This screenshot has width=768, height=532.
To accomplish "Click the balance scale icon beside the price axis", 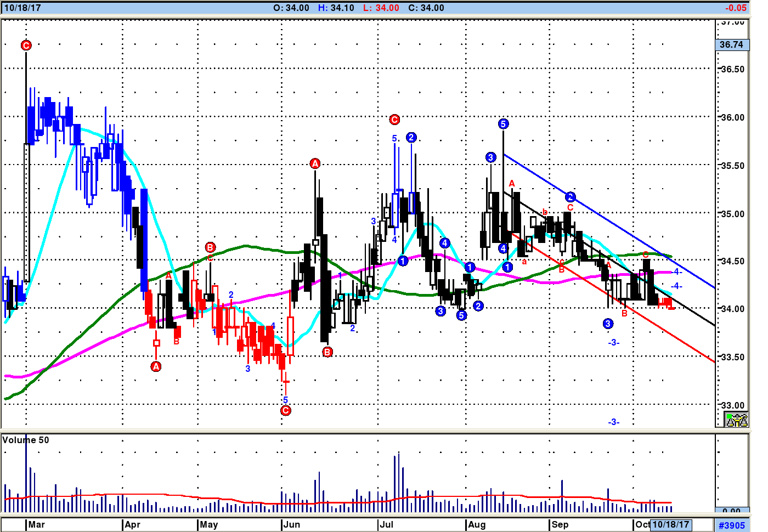I will pyautogui.click(x=736, y=420).
